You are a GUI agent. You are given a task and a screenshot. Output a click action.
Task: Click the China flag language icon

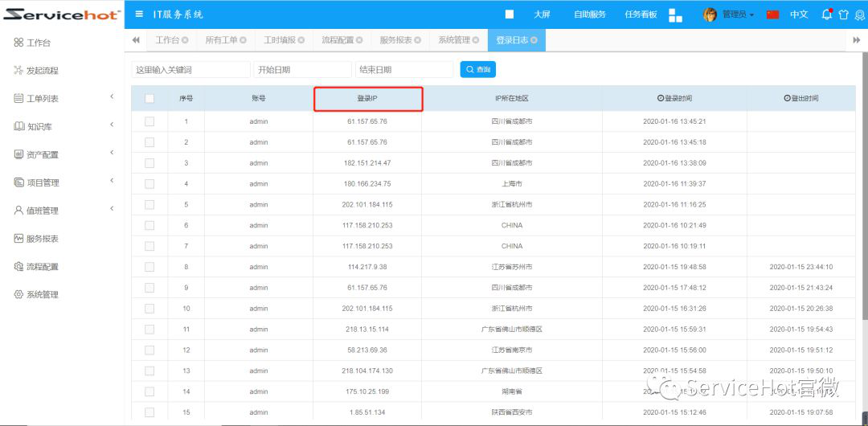772,14
